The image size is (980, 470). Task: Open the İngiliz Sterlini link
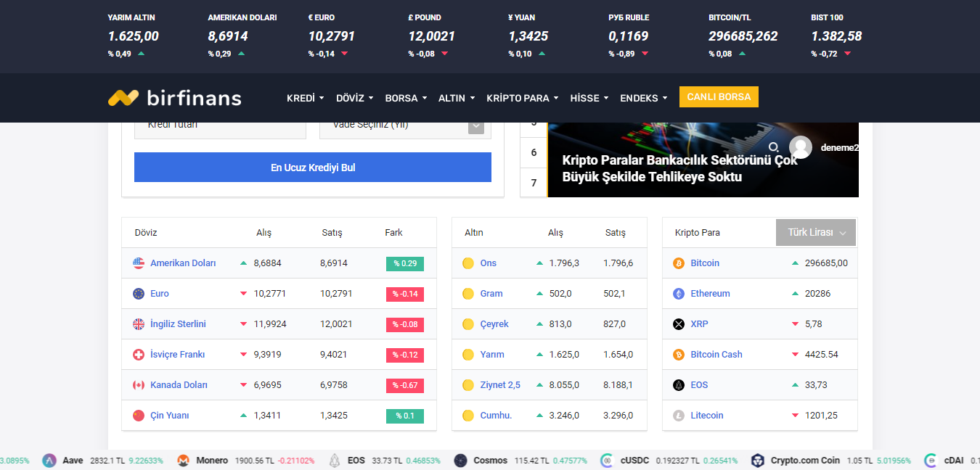(x=178, y=324)
